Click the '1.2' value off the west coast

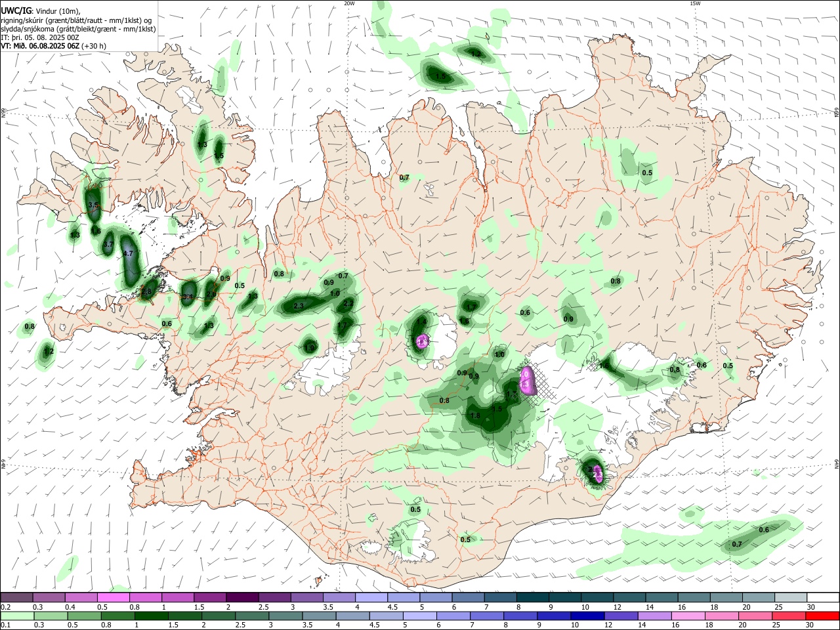(x=47, y=352)
